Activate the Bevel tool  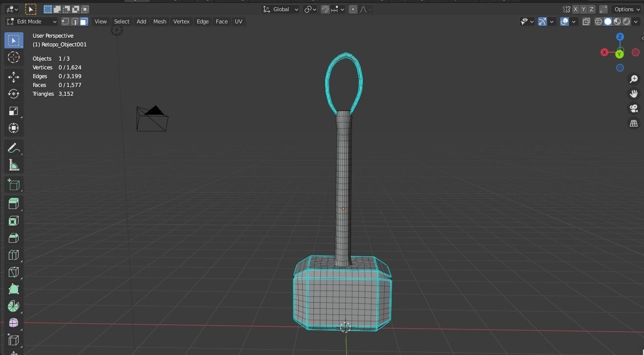(x=14, y=238)
